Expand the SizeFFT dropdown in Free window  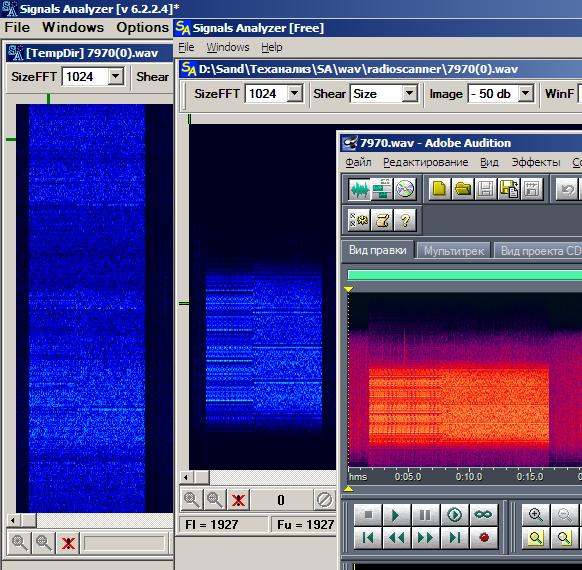295,93
